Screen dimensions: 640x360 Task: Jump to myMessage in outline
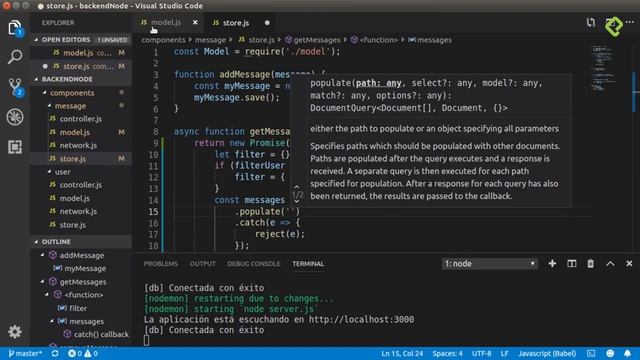pos(85,269)
